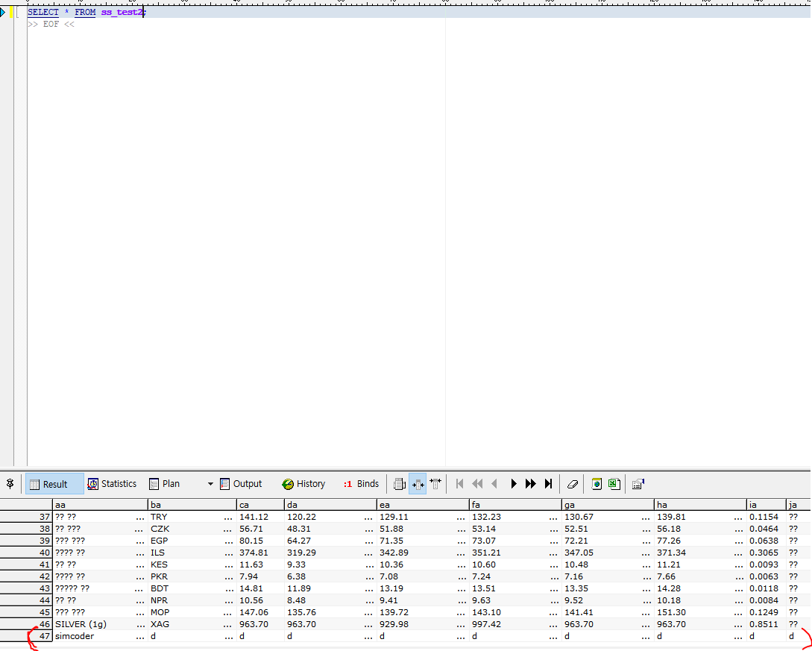Open the Output tab

tap(242, 484)
